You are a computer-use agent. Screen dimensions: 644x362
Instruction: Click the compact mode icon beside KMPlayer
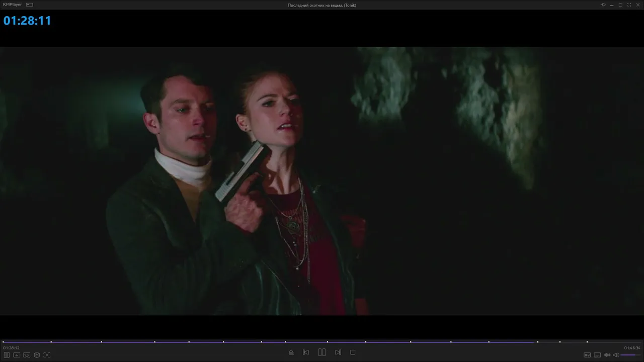pyautogui.click(x=30, y=5)
